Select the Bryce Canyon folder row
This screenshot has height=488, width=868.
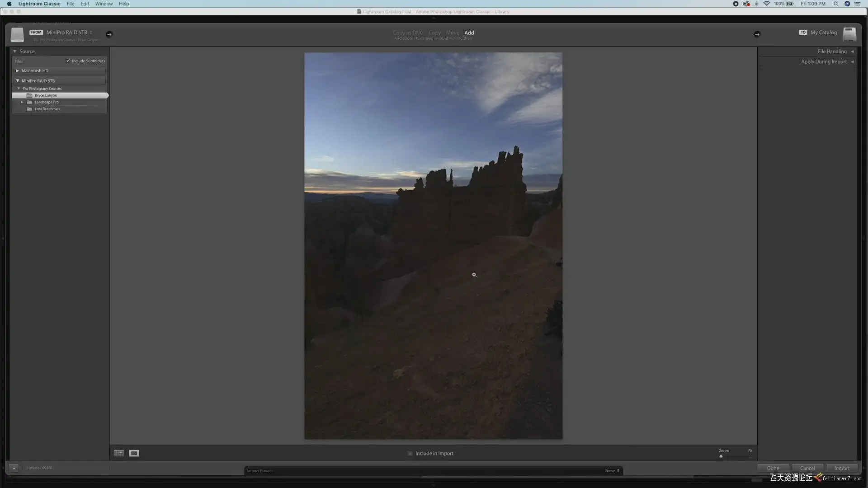tap(60, 95)
